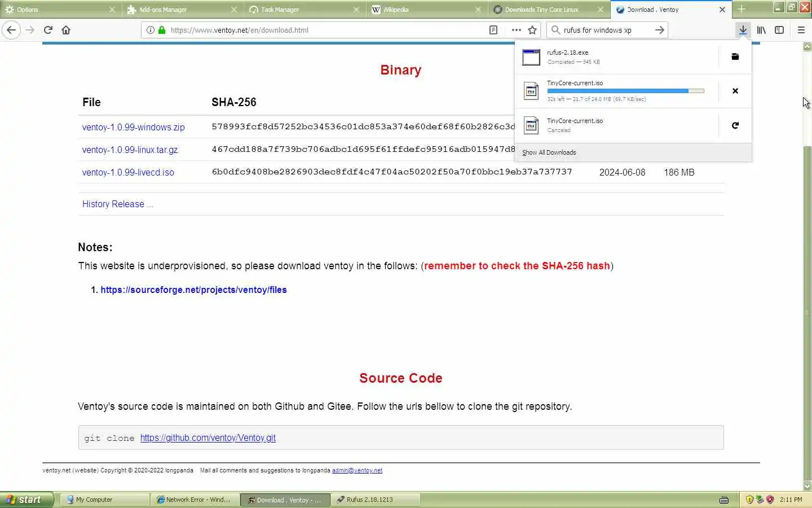Open a new tab with plus

point(742,9)
